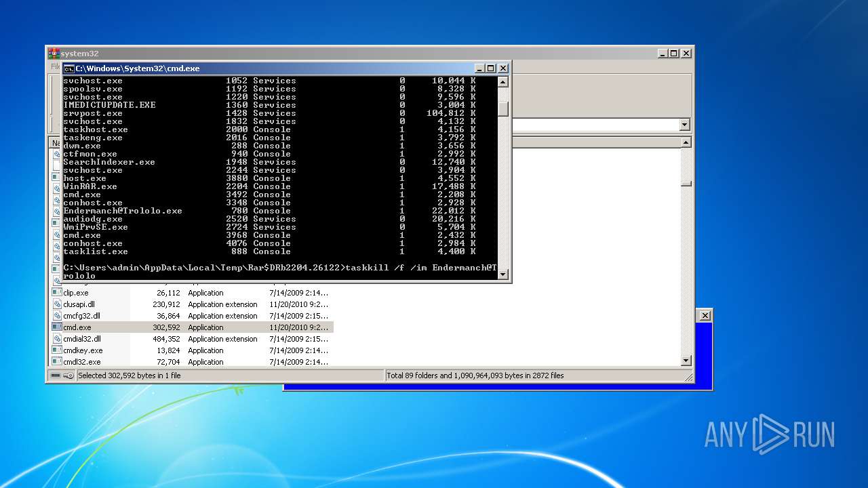Click the WinRAR system32 title icon
The image size is (868, 488).
pos(54,54)
